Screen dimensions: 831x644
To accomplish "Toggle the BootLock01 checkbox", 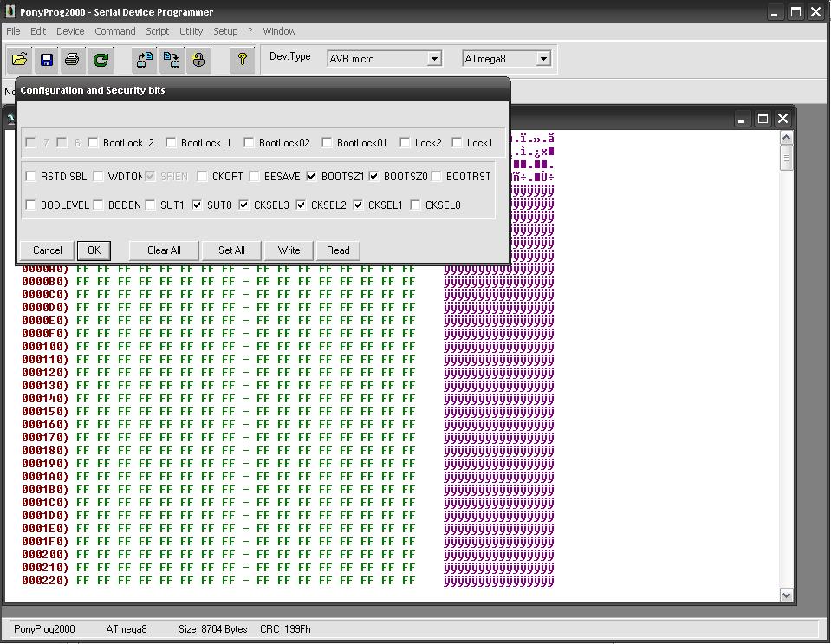I will [x=327, y=142].
